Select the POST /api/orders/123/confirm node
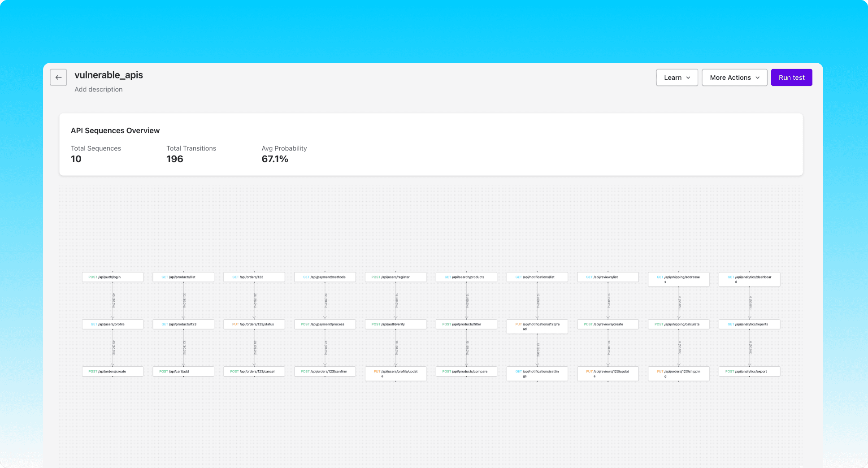The height and width of the screenshot is (468, 868). (x=325, y=371)
